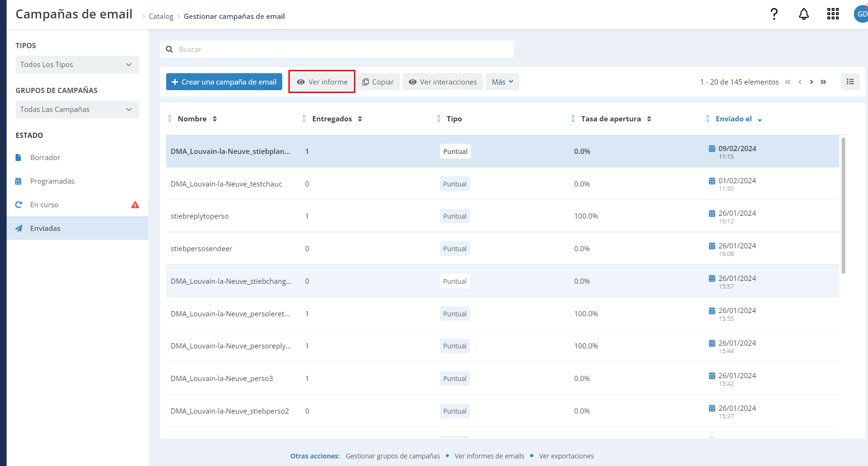Open the apps grid menu
The height and width of the screenshot is (466, 868).
click(833, 14)
